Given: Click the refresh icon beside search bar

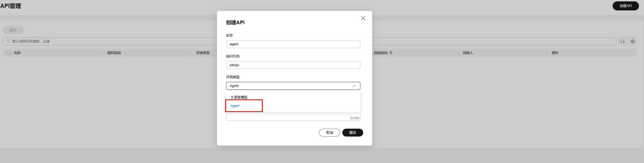Looking at the screenshot, I should coord(622,41).
